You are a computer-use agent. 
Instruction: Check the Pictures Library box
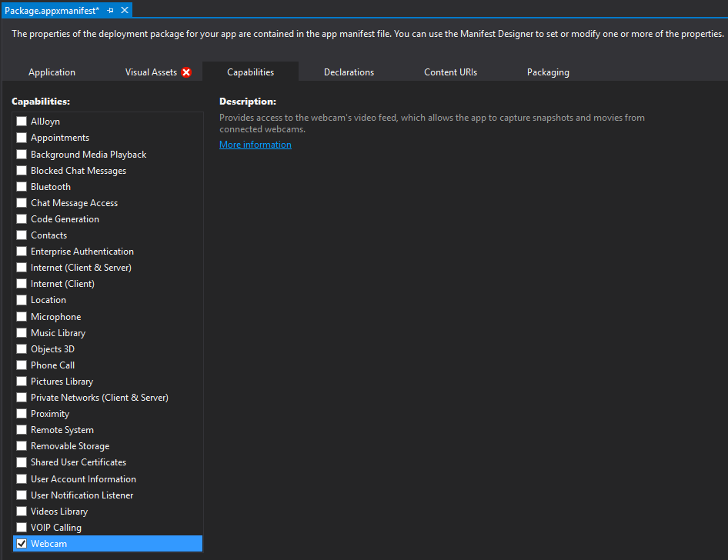tap(22, 382)
